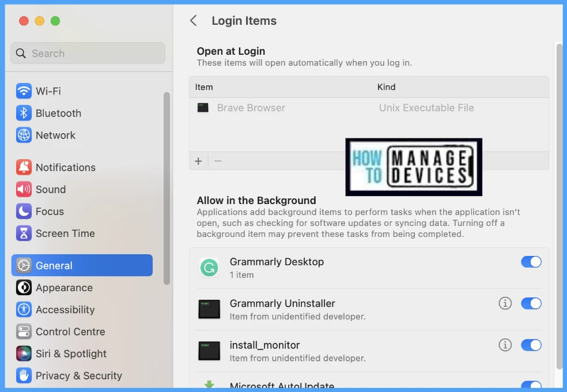Show info for Grammarly Uninstaller
Viewport: 567px width, 392px height.
(505, 303)
